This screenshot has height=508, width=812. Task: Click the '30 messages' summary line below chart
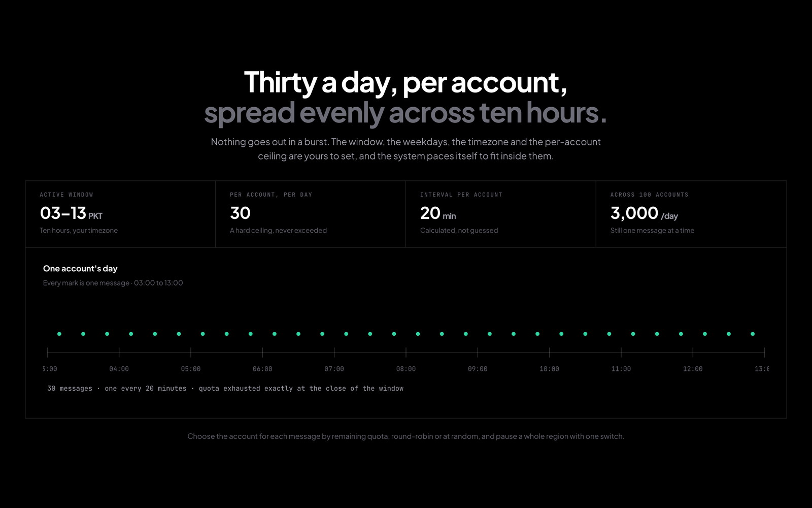point(225,388)
